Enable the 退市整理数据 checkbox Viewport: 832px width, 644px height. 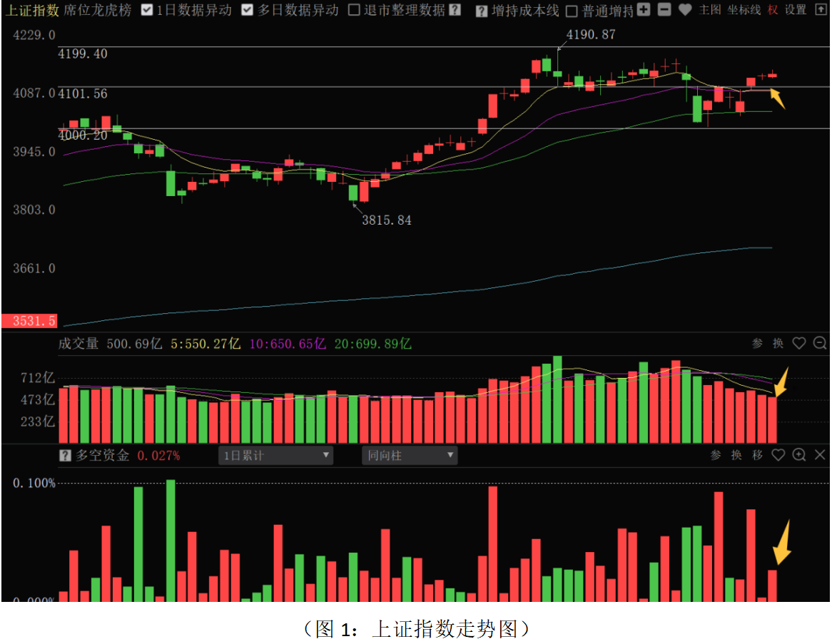[x=354, y=11]
